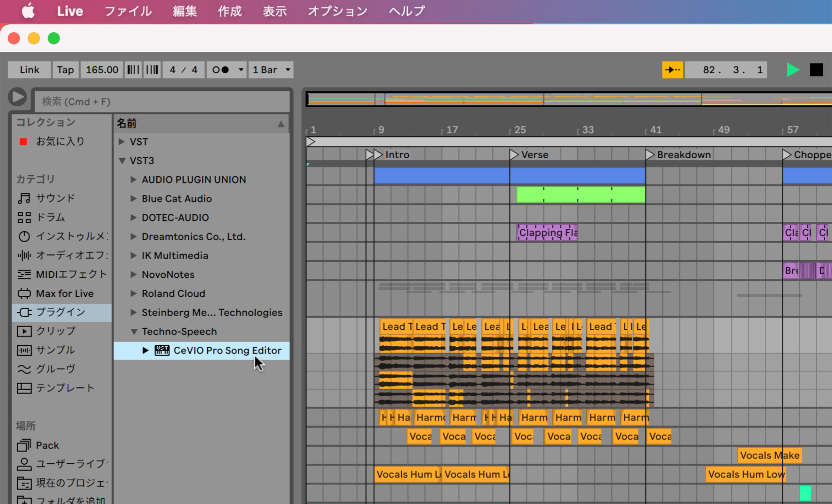The image size is (832, 504).
Task: Toggle the browser preview play button
Action: pyautogui.click(x=17, y=97)
